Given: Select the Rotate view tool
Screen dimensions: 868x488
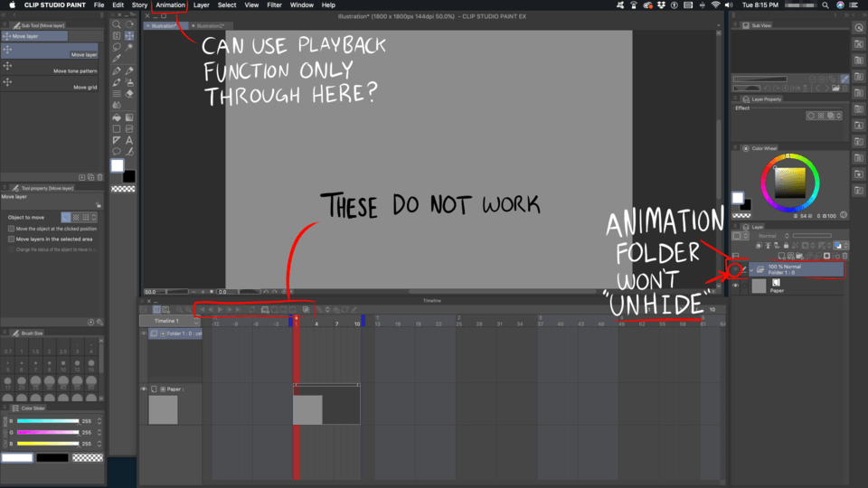Looking at the screenshot, I should click(129, 24).
